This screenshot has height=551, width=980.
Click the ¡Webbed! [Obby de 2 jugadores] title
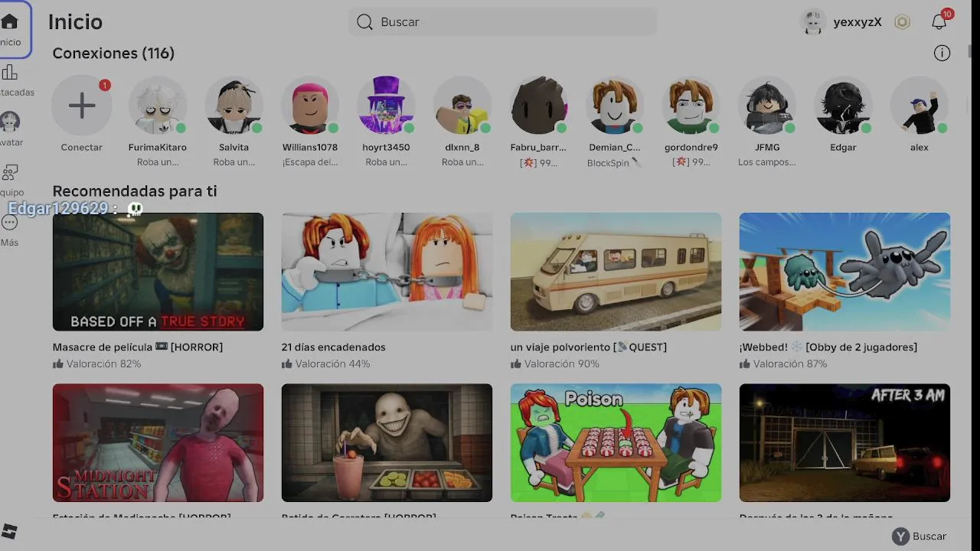coord(828,347)
